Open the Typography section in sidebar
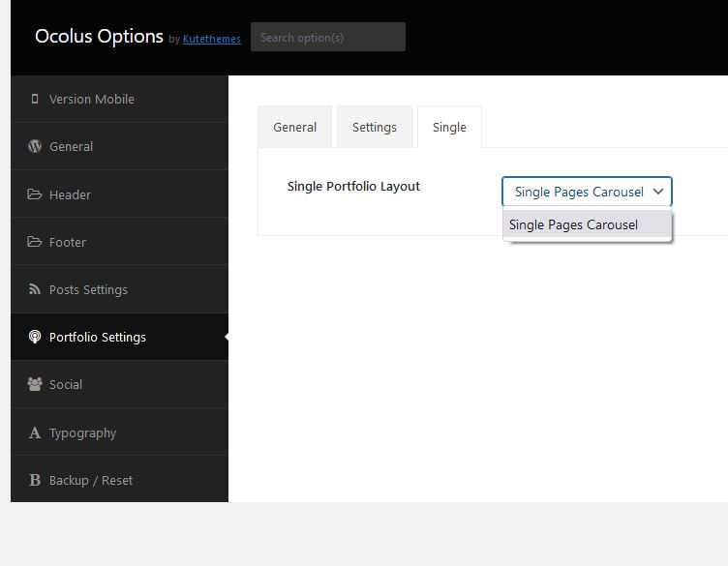The width and height of the screenshot is (728, 566). pos(119,432)
